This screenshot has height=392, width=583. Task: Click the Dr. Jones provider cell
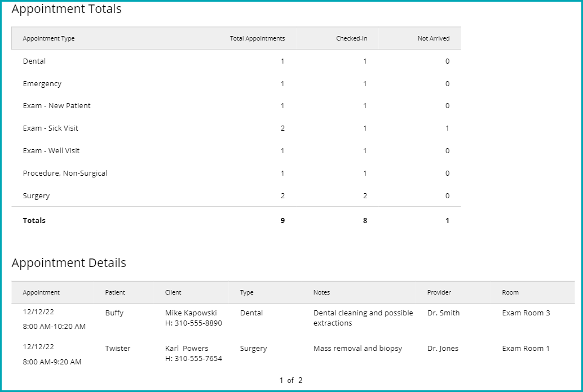(443, 349)
